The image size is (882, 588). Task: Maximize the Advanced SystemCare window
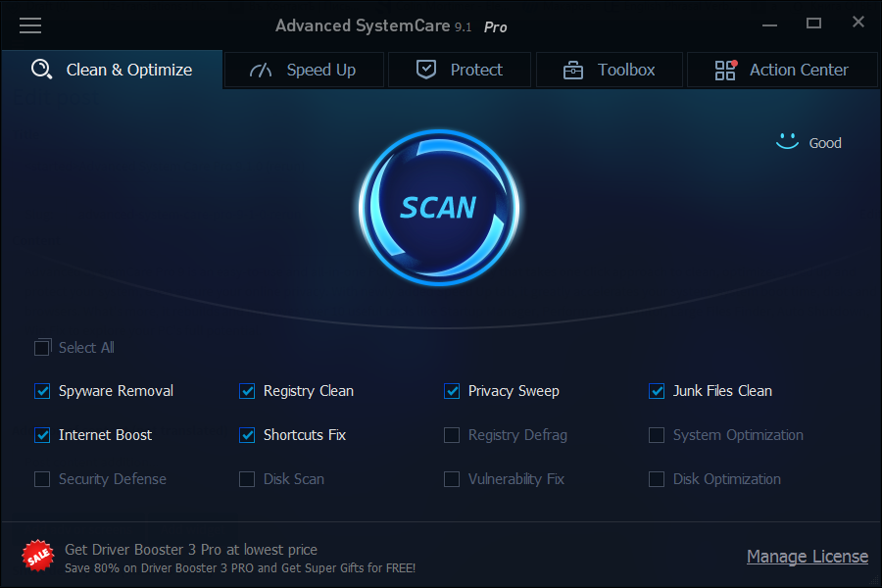pyautogui.click(x=813, y=24)
